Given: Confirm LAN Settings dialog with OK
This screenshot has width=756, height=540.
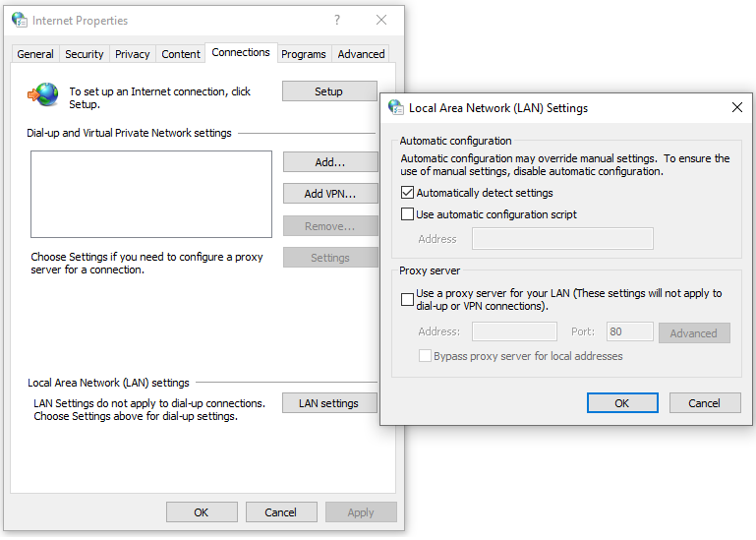Looking at the screenshot, I should point(622,403).
